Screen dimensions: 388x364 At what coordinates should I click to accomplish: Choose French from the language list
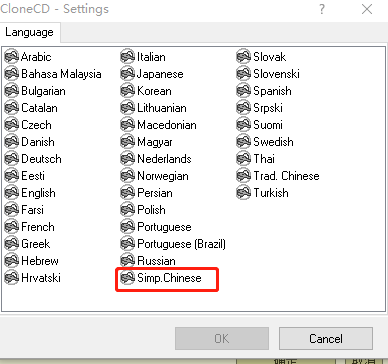[x=38, y=227]
